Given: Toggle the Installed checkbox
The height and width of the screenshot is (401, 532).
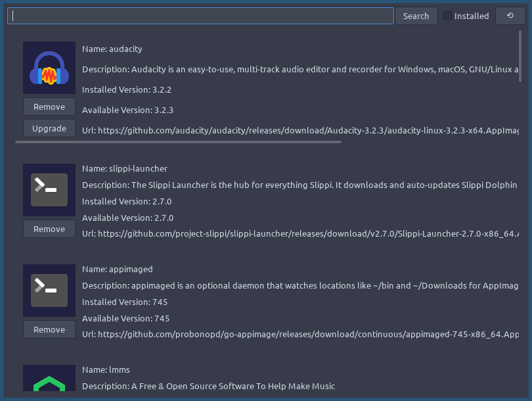Looking at the screenshot, I should point(448,16).
